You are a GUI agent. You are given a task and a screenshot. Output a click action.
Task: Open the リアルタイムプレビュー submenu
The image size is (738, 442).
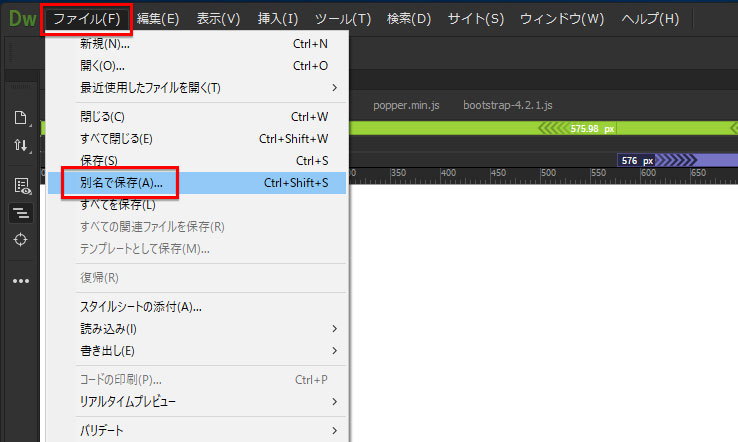(127, 401)
